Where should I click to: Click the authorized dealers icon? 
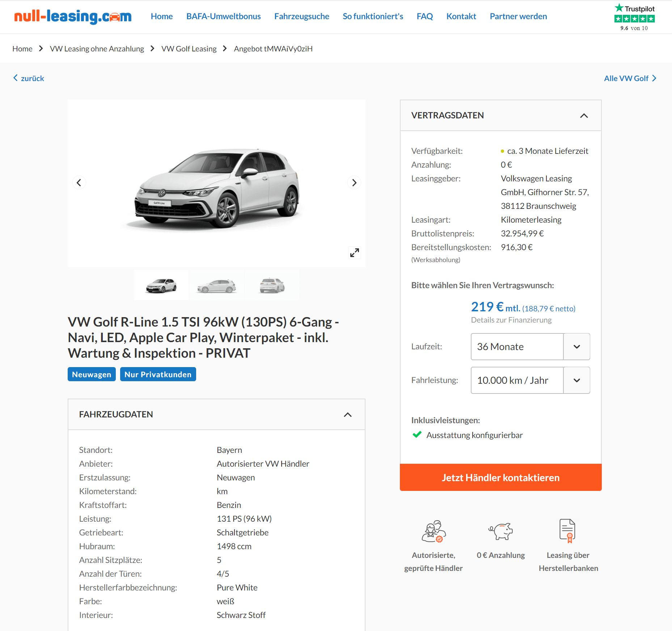point(434,531)
